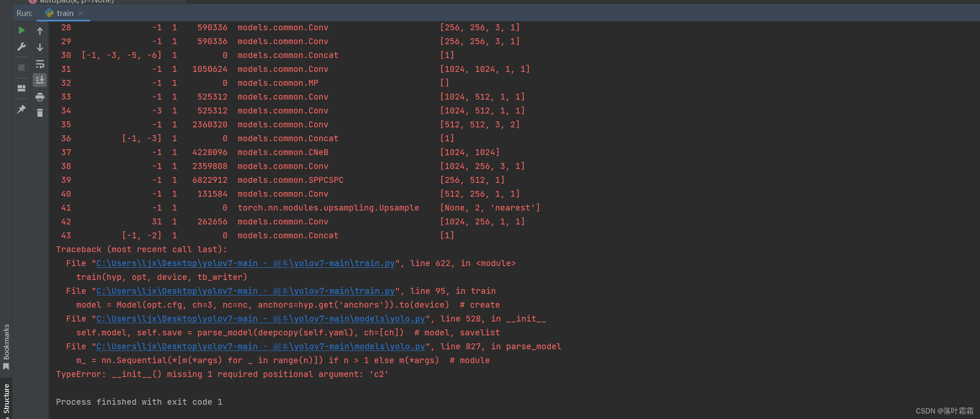This screenshot has width=980, height=419.
Task: Click parameter count '131584' in row 40
Action: [x=212, y=194]
